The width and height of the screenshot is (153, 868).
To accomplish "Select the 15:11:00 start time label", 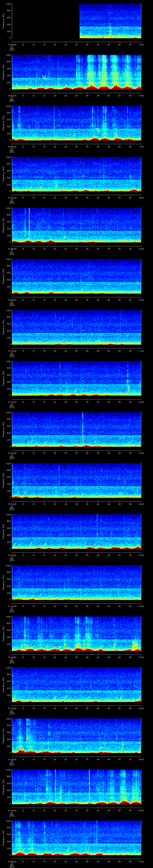I will coord(12,402).
